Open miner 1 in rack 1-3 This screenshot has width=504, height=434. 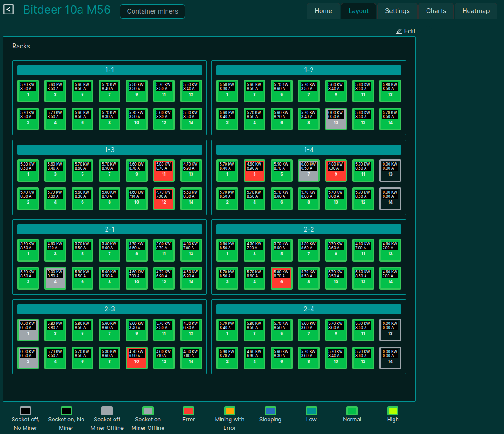tap(28, 171)
